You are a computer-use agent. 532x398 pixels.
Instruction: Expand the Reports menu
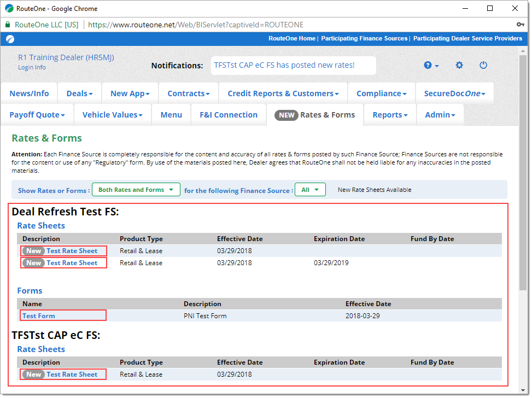(x=390, y=115)
